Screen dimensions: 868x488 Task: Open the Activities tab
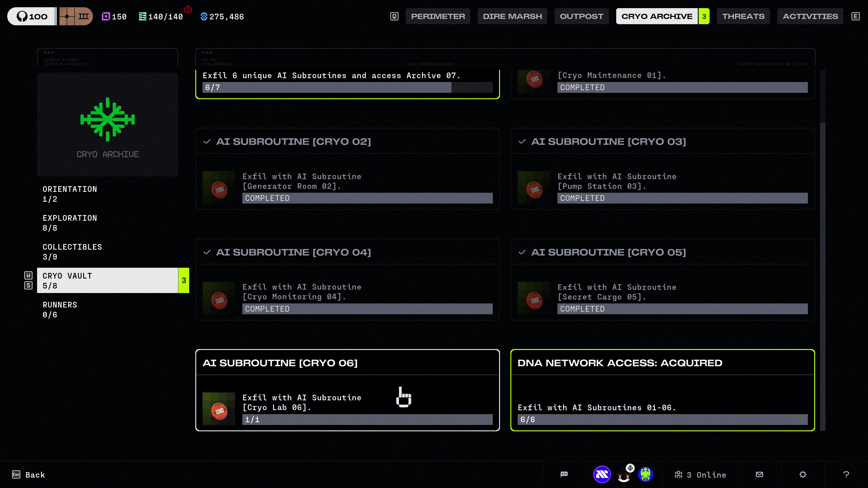(x=810, y=16)
